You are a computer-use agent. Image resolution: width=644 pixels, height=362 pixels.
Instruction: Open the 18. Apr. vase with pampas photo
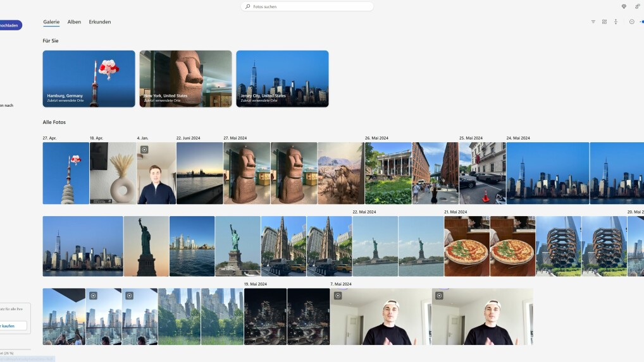(x=113, y=173)
